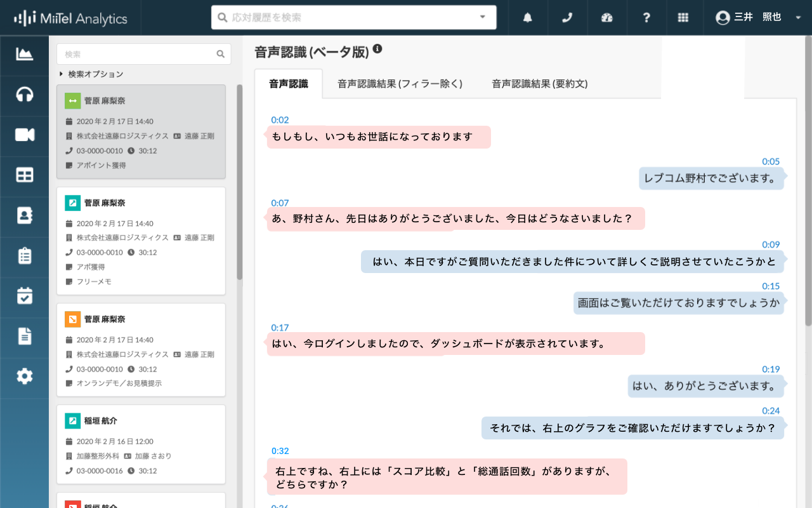Viewport: 812px width, 508px height.
Task: Jump to the 0:32 timestamp link
Action: (x=280, y=451)
